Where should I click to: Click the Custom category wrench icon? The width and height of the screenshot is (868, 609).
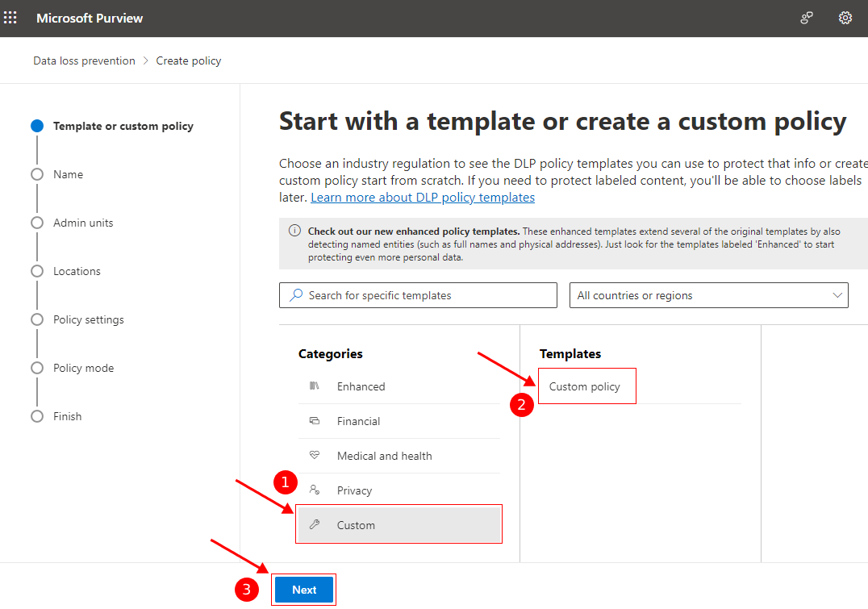click(x=315, y=525)
